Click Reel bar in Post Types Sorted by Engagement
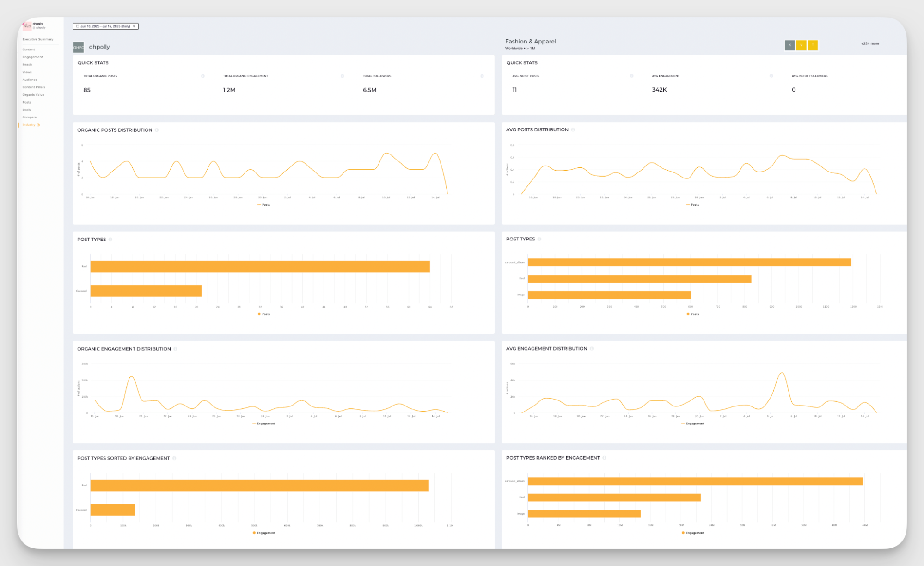The height and width of the screenshot is (566, 924). point(260,486)
